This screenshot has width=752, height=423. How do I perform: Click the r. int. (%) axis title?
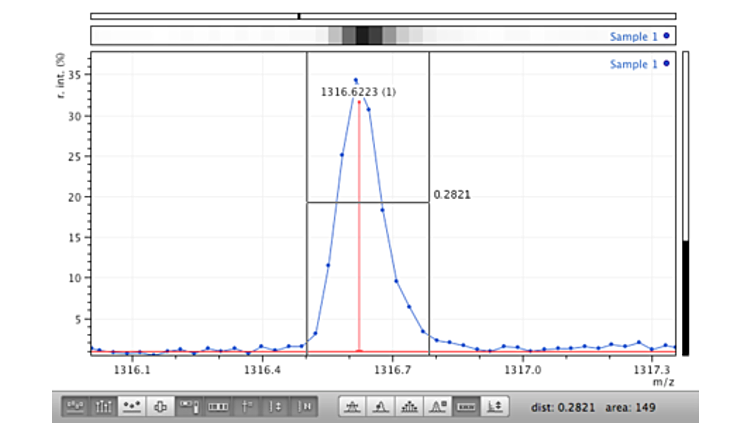[x=61, y=76]
